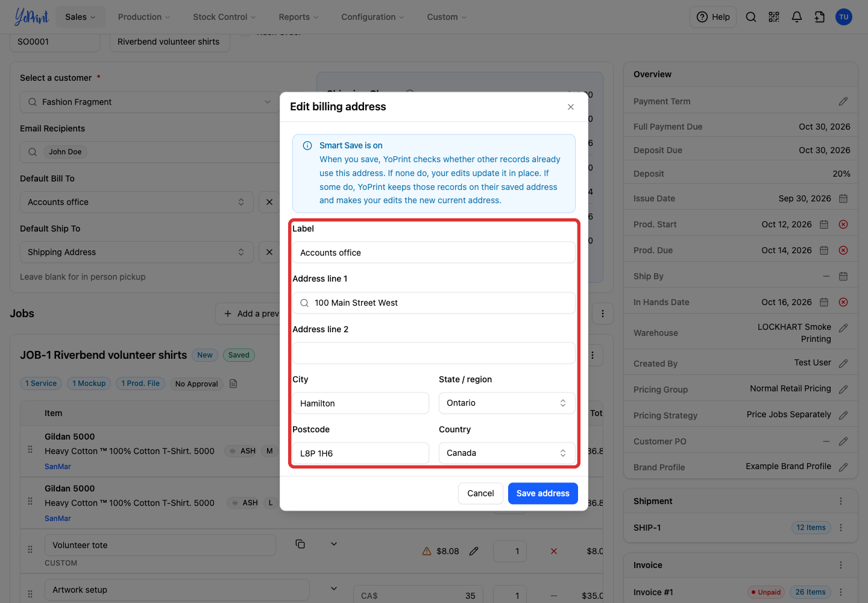Click the Help button
The height and width of the screenshot is (603, 868).
(x=713, y=17)
